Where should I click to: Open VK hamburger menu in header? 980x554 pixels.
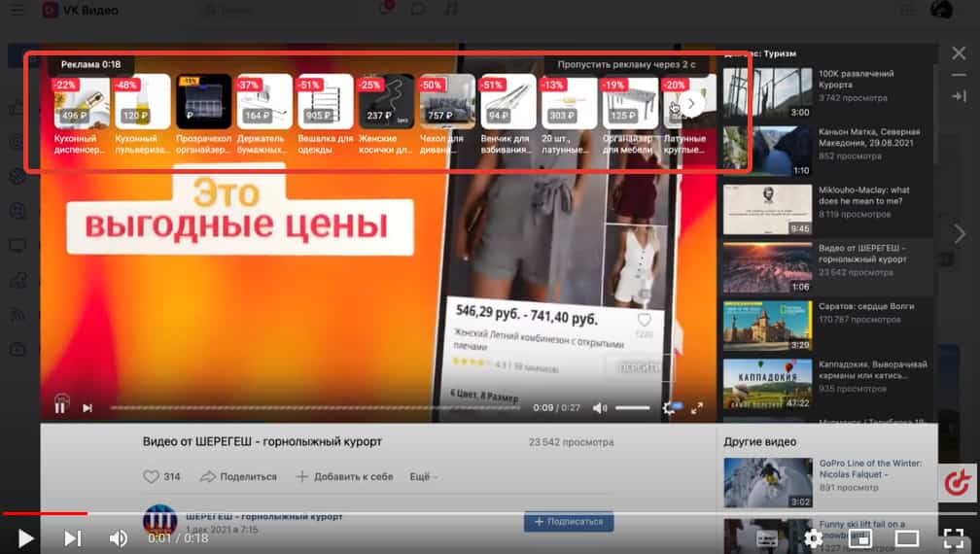pos(17,10)
